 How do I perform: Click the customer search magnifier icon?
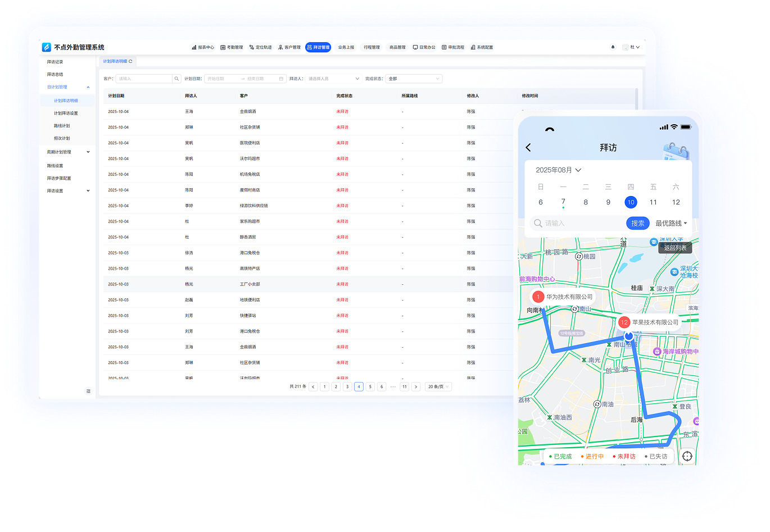click(x=176, y=79)
